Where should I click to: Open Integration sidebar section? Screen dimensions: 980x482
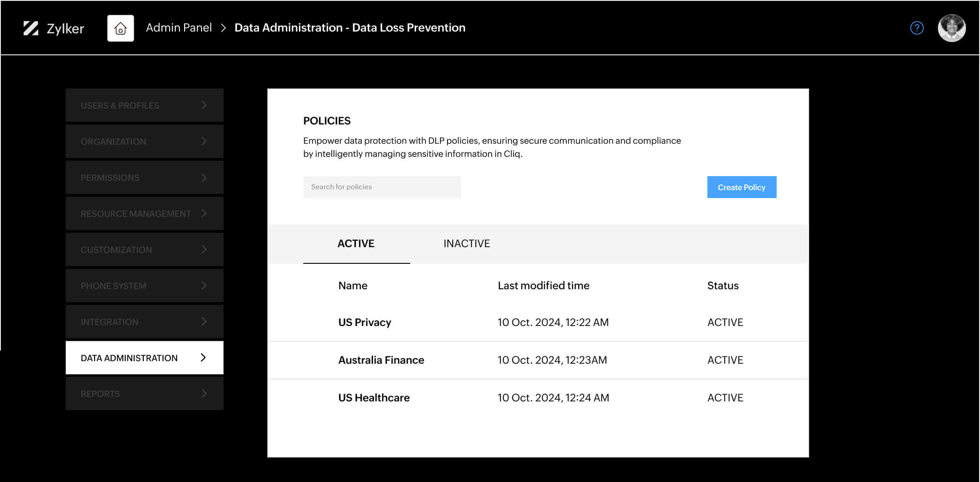click(145, 322)
